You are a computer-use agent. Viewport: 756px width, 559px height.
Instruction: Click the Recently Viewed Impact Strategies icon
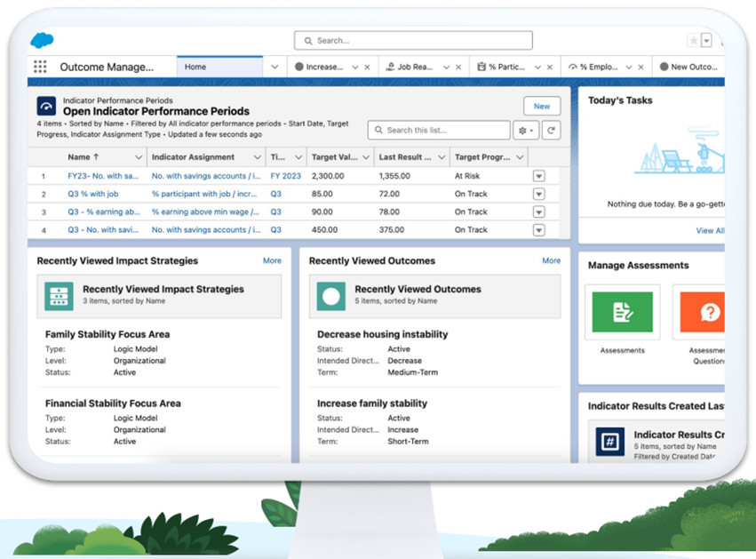[x=60, y=296]
